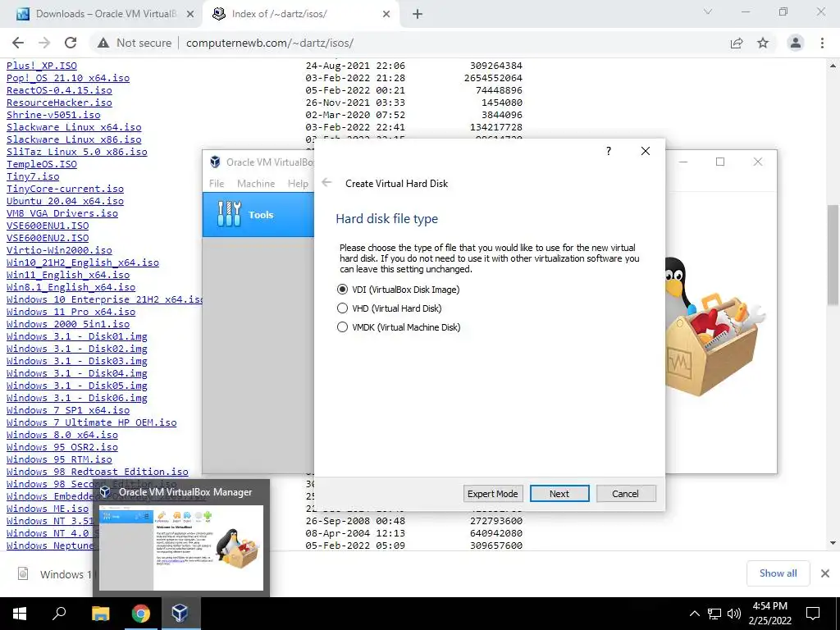840x630 pixels.
Task: Open Windows_7_SP1_x64.iso link
Action: [x=68, y=410]
